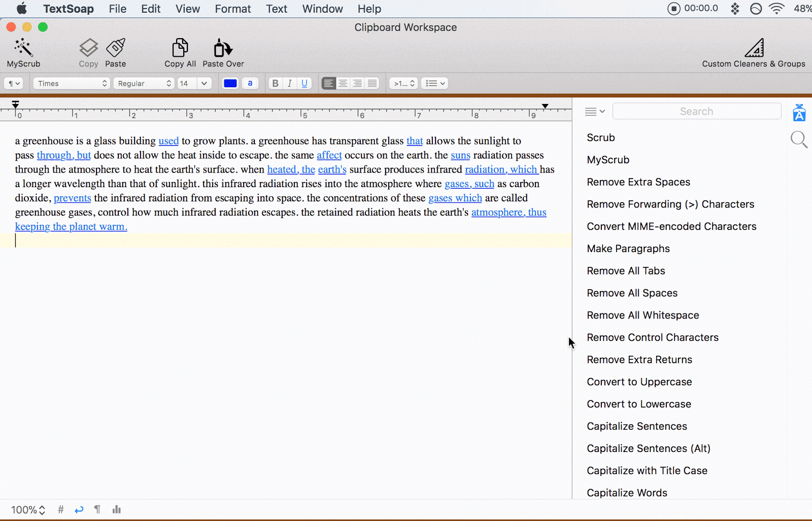Open the View menu
Screen dimensions: 812x521
click(x=188, y=9)
